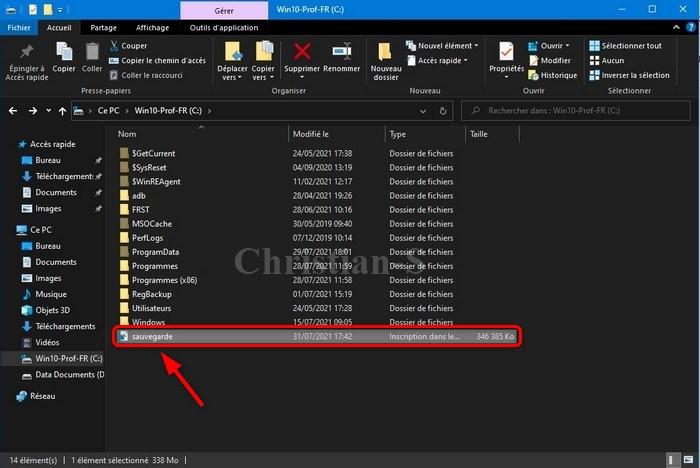
Task: Click the red Supprimer icon
Action: (x=302, y=52)
